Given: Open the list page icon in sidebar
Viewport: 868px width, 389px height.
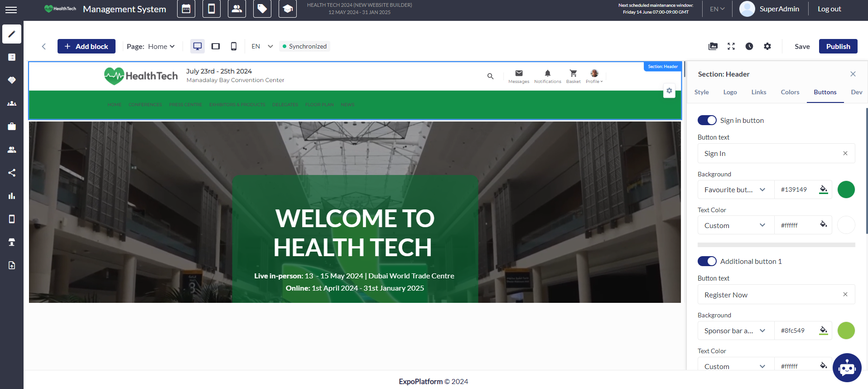Looking at the screenshot, I should point(12,57).
